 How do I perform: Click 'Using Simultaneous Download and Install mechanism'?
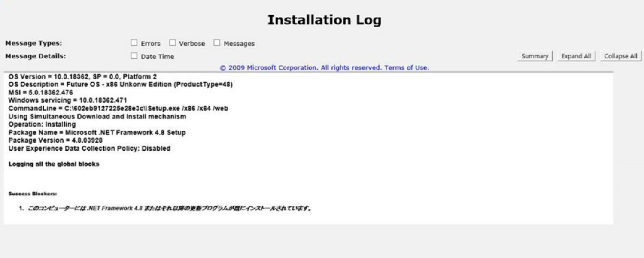tap(97, 116)
